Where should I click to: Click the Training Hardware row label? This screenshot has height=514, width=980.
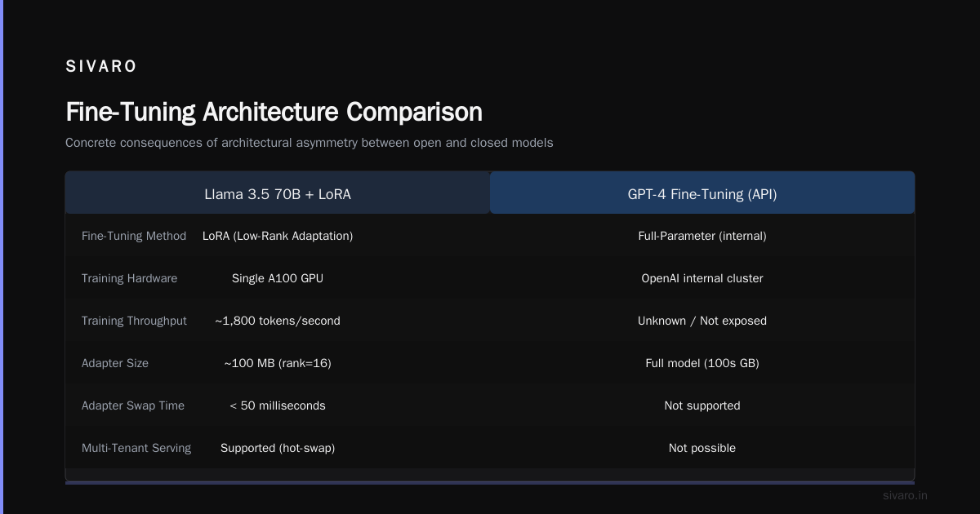pos(129,278)
